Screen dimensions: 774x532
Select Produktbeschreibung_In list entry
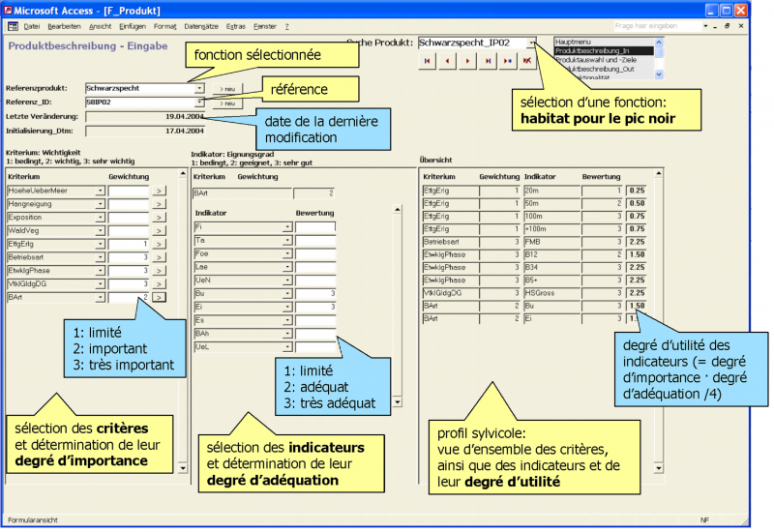click(x=604, y=51)
